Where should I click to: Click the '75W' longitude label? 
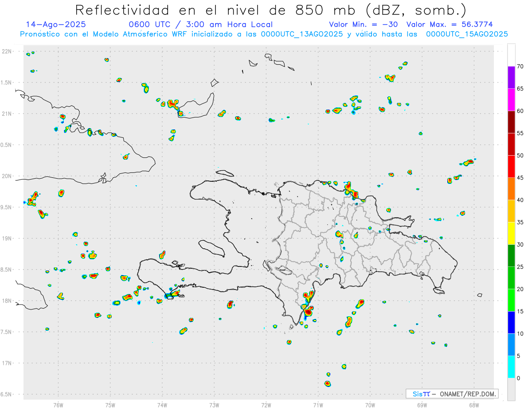(x=110, y=405)
